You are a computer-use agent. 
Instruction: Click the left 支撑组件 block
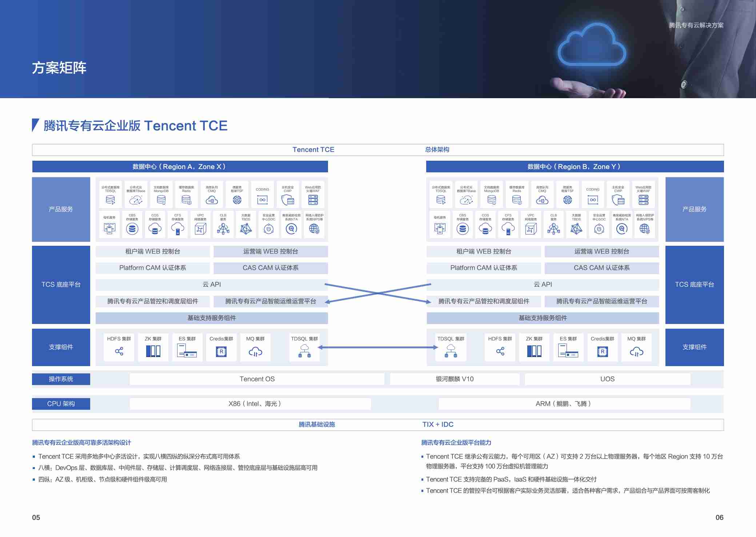(61, 347)
